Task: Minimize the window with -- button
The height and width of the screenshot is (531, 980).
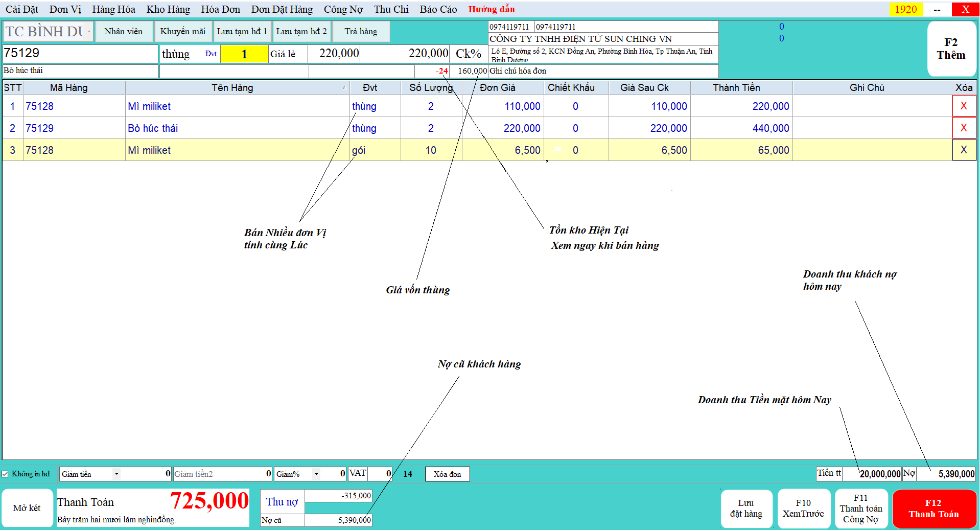Action: pyautogui.click(x=937, y=9)
